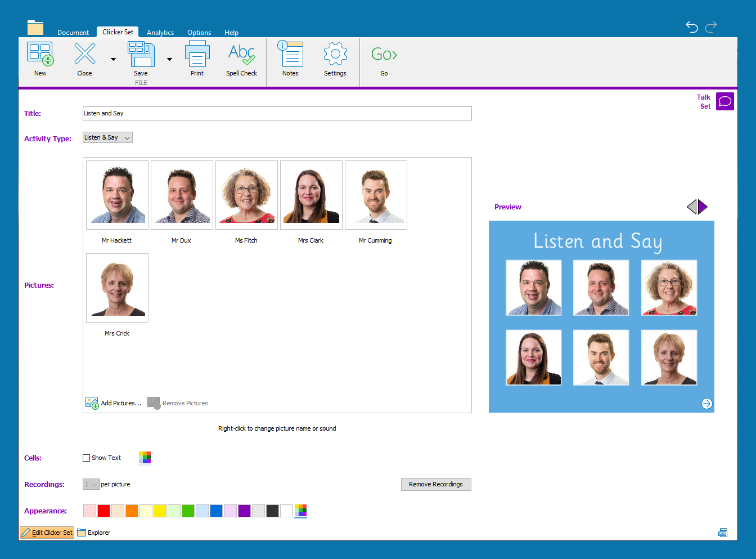Click Add Pictures… button
Image resolution: width=756 pixels, height=559 pixels.
pyautogui.click(x=113, y=403)
